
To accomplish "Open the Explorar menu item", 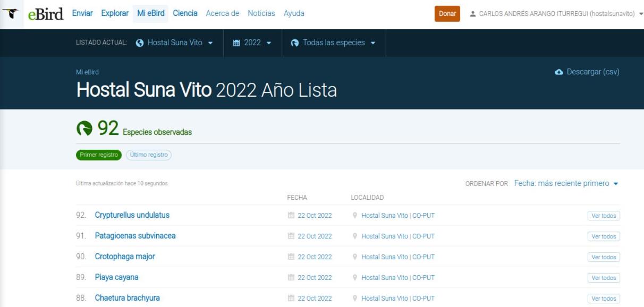I will [115, 13].
